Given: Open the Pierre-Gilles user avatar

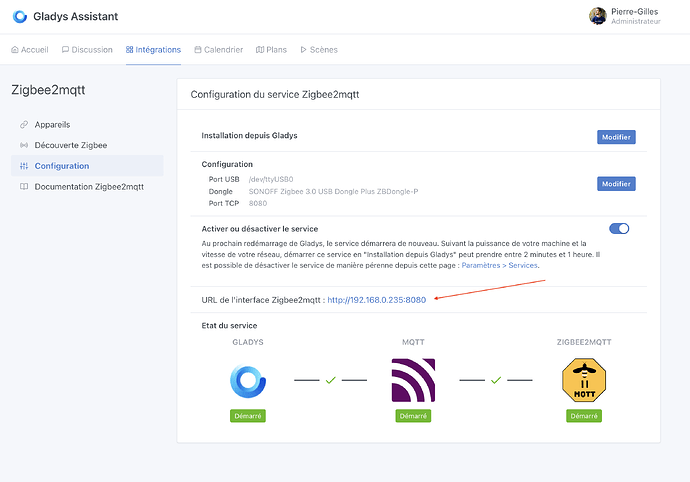Looking at the screenshot, I should (597, 16).
